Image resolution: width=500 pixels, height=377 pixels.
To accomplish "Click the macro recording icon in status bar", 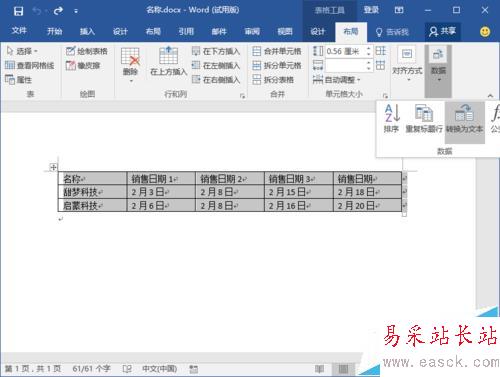I will point(193,369).
